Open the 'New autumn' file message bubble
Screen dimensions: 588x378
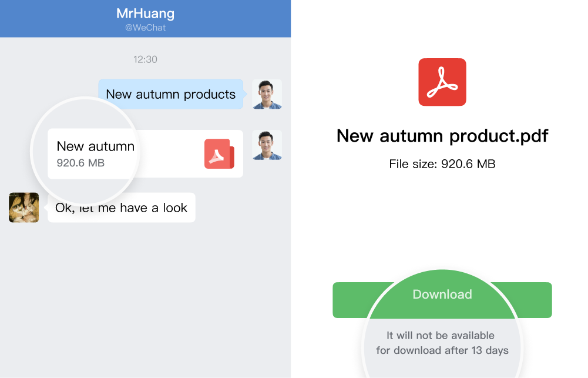(146, 154)
